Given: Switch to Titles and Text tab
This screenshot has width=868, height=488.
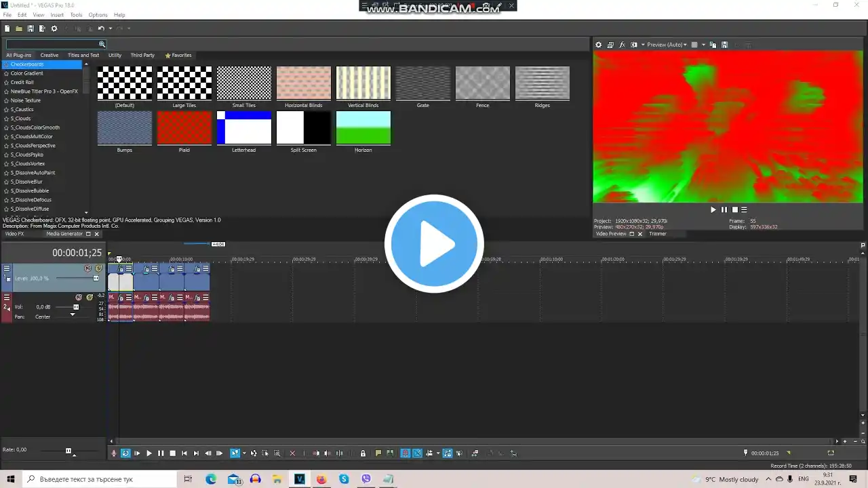Looking at the screenshot, I should coord(83,55).
